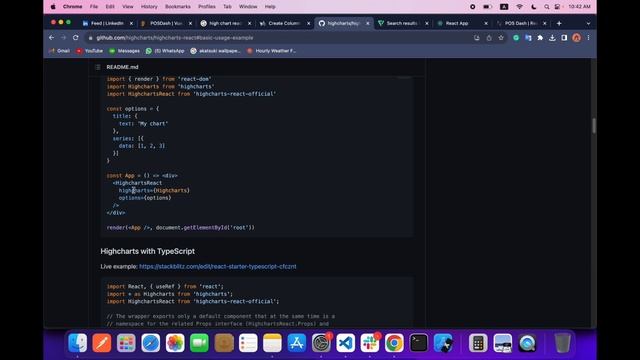
Task: Switch to the Feed | LinkedIn tab
Action: pyautogui.click(x=107, y=23)
